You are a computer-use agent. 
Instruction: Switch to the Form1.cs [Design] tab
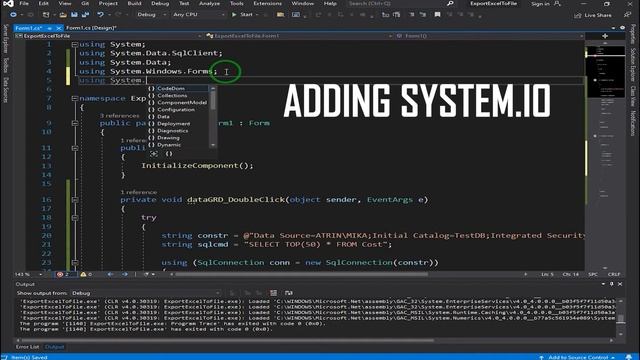(x=91, y=28)
